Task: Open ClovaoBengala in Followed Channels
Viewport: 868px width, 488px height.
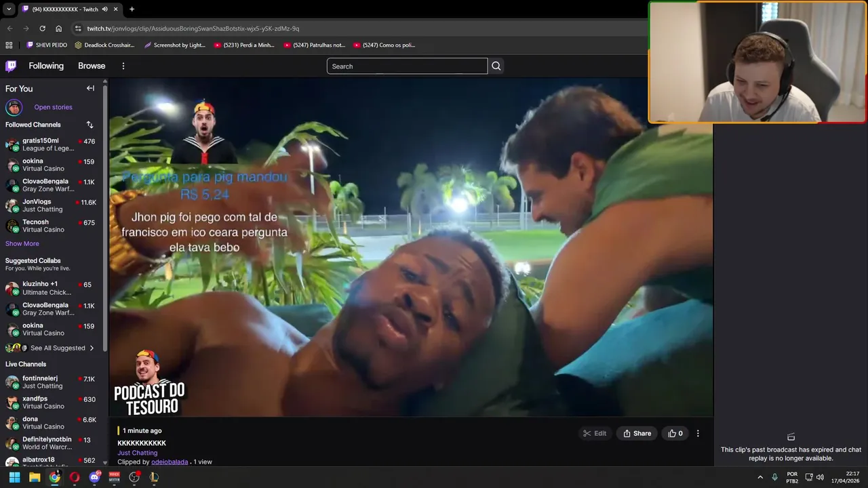Action: click(51, 185)
